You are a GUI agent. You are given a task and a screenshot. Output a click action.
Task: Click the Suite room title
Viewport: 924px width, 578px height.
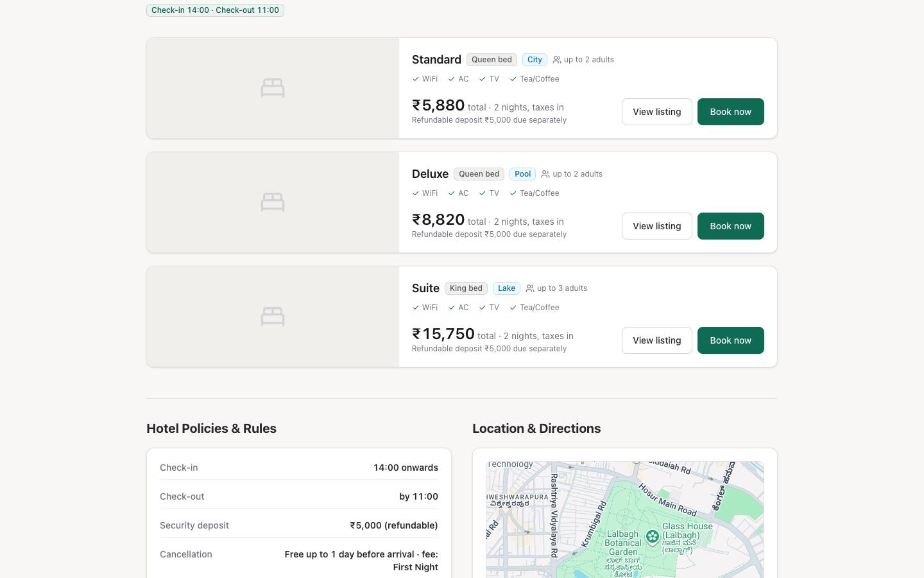(x=425, y=288)
